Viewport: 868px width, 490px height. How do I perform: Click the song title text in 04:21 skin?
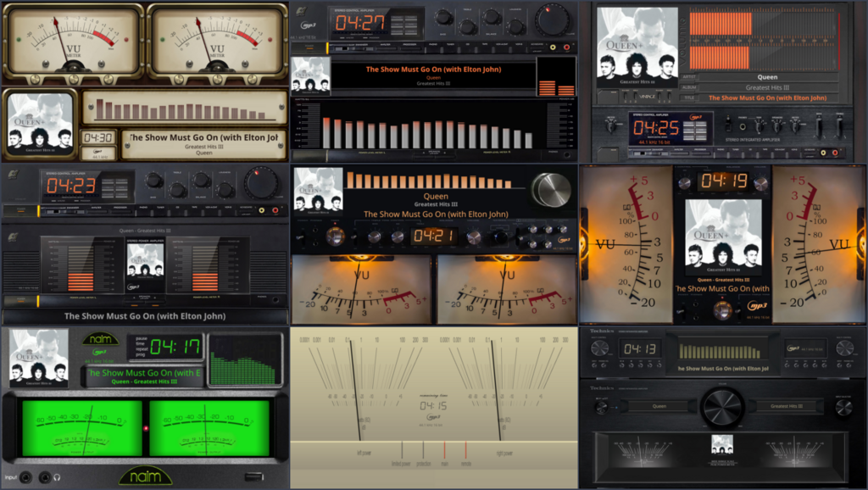tap(436, 214)
